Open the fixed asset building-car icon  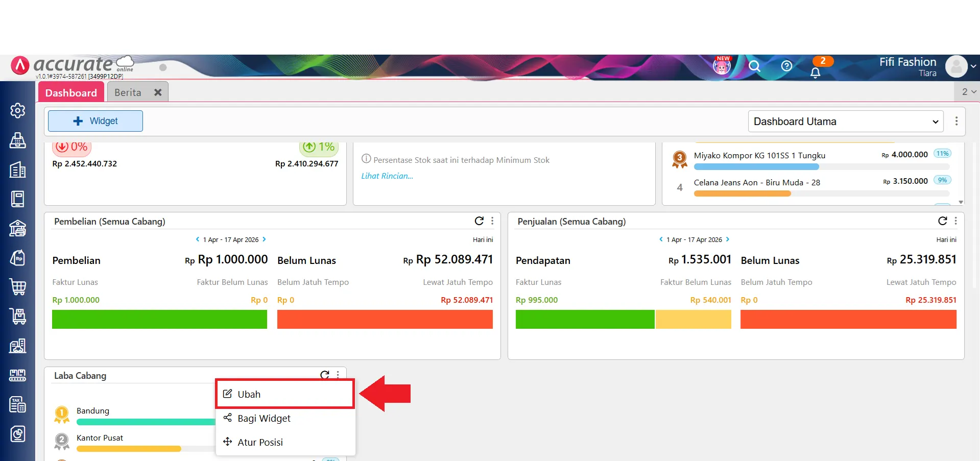[x=18, y=346]
